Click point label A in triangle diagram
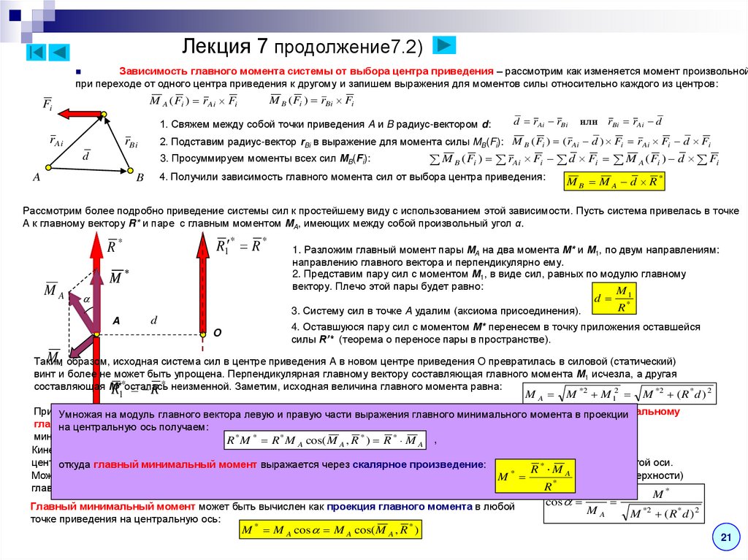This screenshot has width=748, height=560. pyautogui.click(x=37, y=177)
